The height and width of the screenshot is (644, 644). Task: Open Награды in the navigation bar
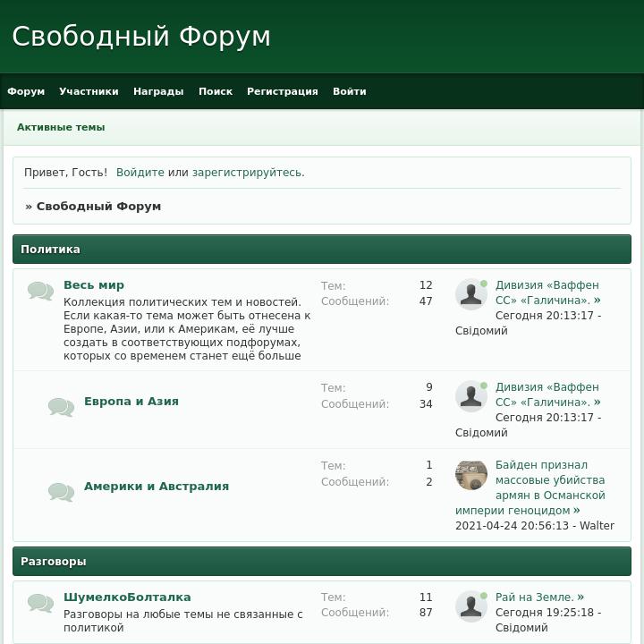coord(158,91)
